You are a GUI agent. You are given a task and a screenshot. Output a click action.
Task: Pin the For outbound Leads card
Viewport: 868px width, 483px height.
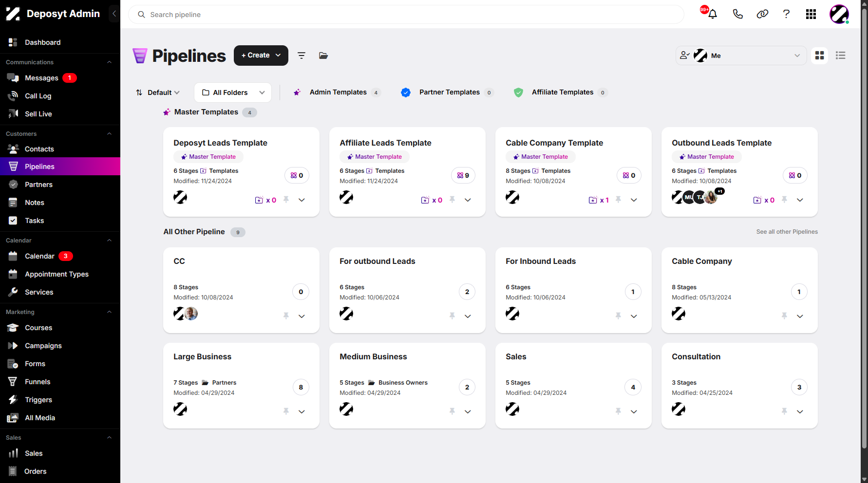pyautogui.click(x=453, y=316)
